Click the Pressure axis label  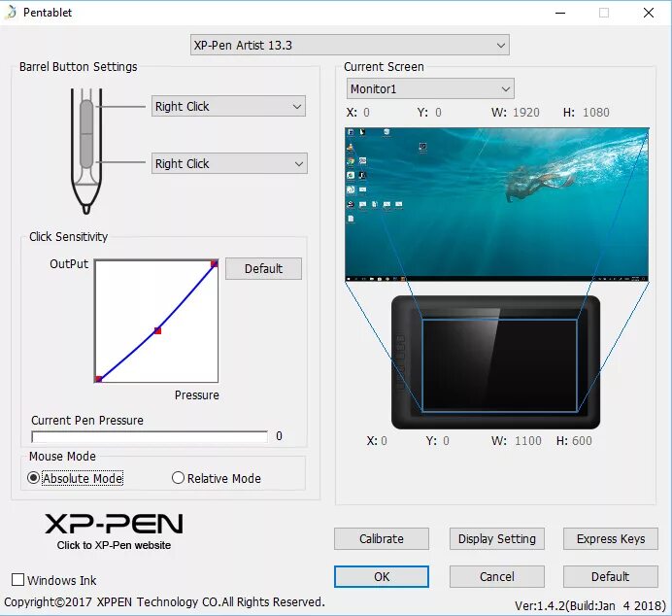(x=197, y=394)
